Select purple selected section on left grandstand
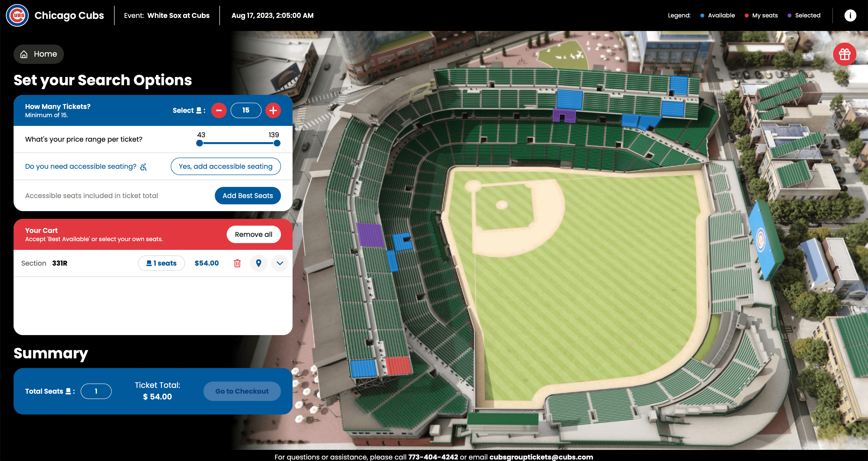This screenshot has height=461, width=868. click(370, 235)
